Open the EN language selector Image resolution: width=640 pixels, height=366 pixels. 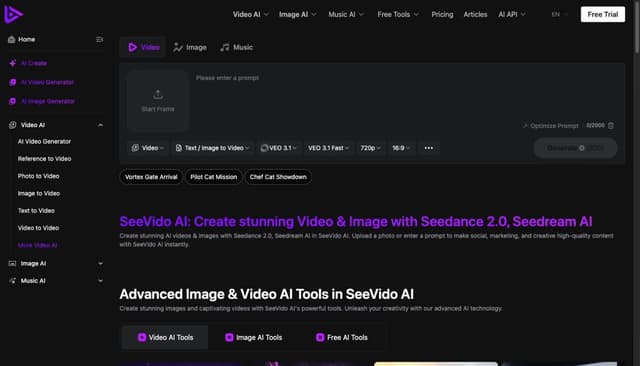(x=559, y=15)
